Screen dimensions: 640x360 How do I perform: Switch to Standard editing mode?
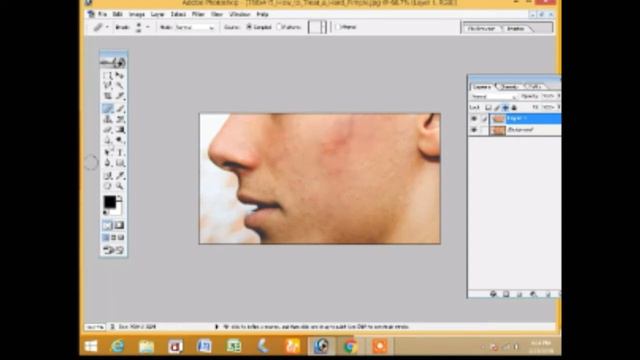click(x=107, y=225)
